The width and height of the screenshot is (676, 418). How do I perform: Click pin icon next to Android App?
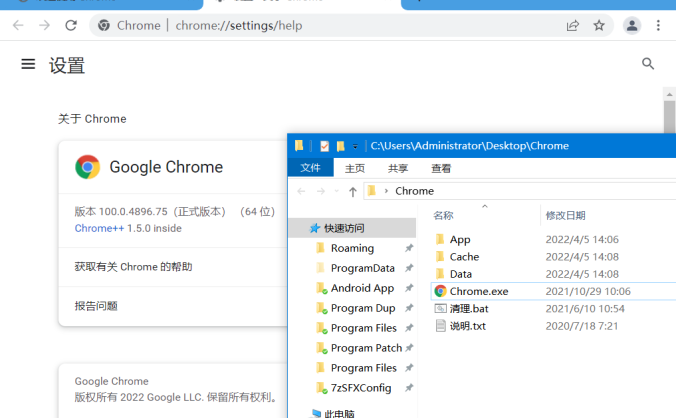point(409,288)
